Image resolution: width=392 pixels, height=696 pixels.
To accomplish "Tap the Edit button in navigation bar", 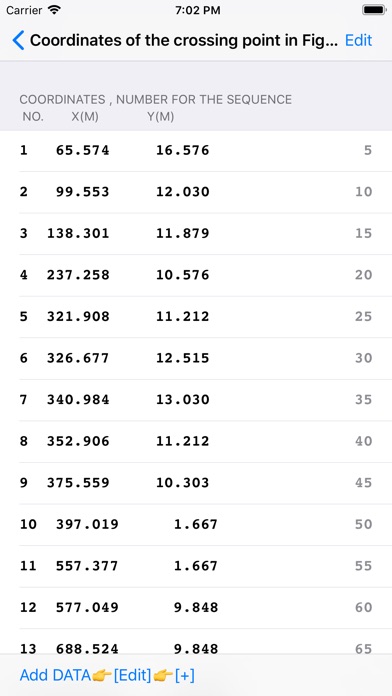I will 358,40.
